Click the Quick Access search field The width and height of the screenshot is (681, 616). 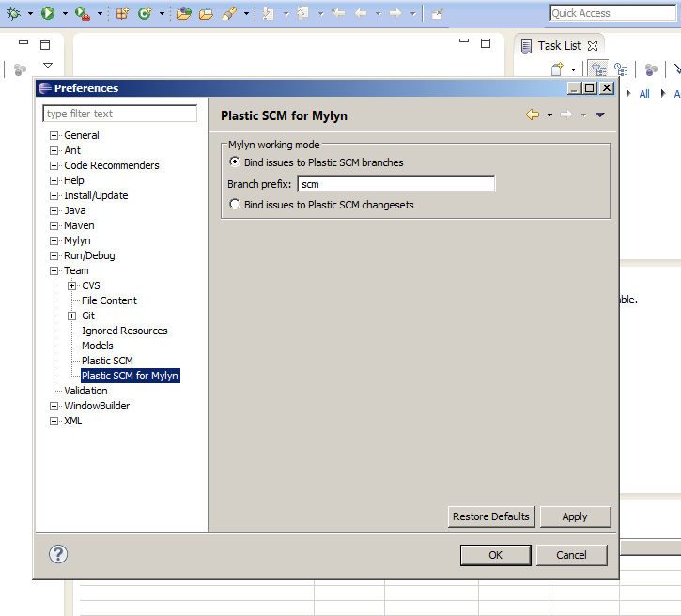click(x=612, y=13)
